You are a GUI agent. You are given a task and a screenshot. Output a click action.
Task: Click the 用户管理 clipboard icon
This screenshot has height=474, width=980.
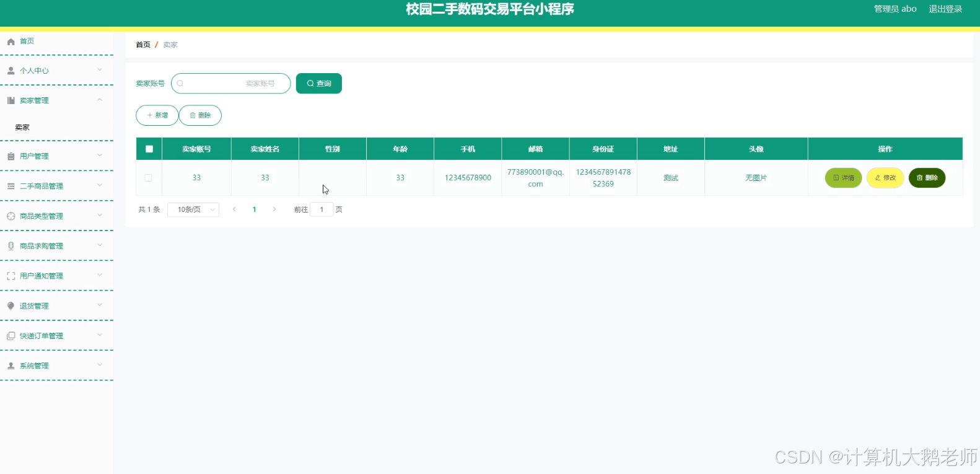tap(11, 156)
